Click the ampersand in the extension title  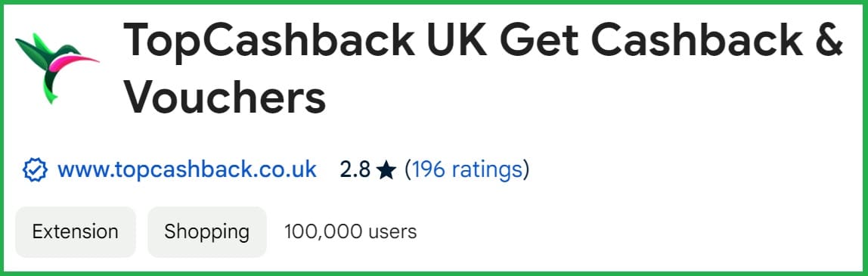[x=829, y=40]
